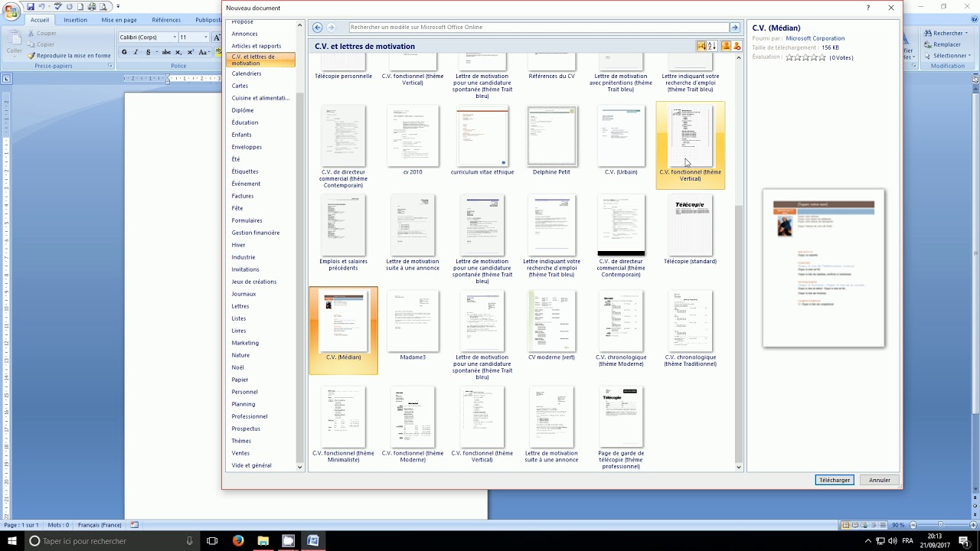Click the zoom out minus button

coord(912,525)
